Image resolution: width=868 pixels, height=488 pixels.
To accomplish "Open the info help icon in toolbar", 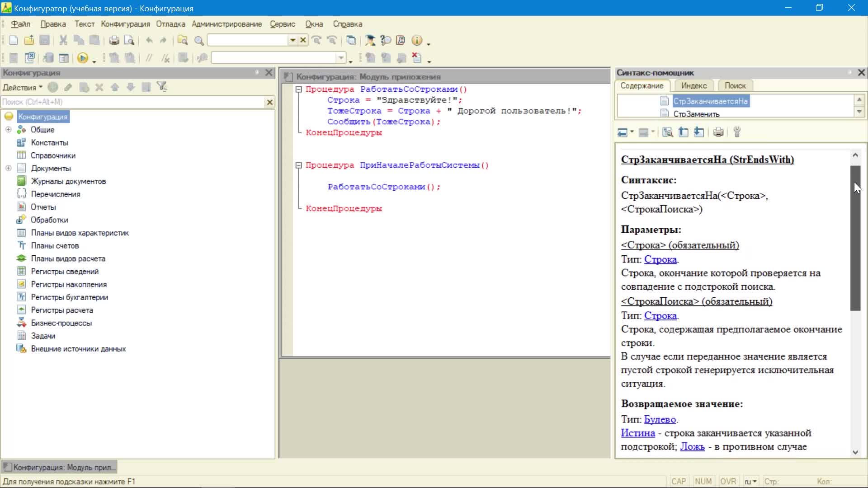I will point(417,41).
